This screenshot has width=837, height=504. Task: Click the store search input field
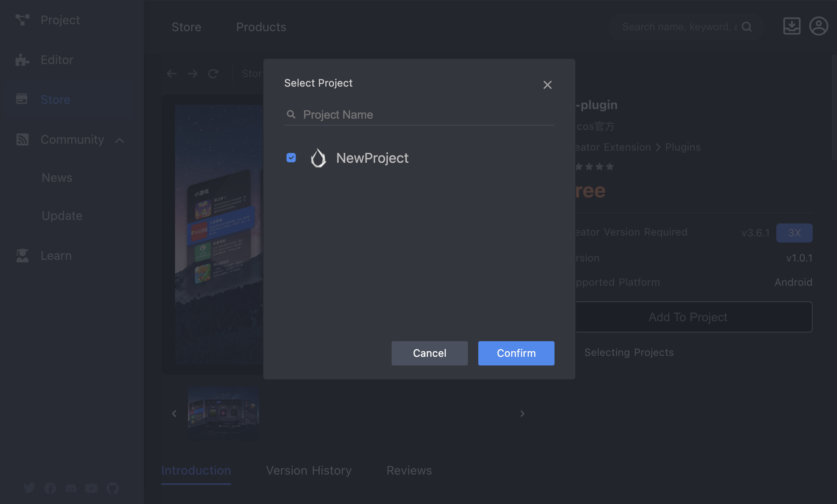point(680,27)
